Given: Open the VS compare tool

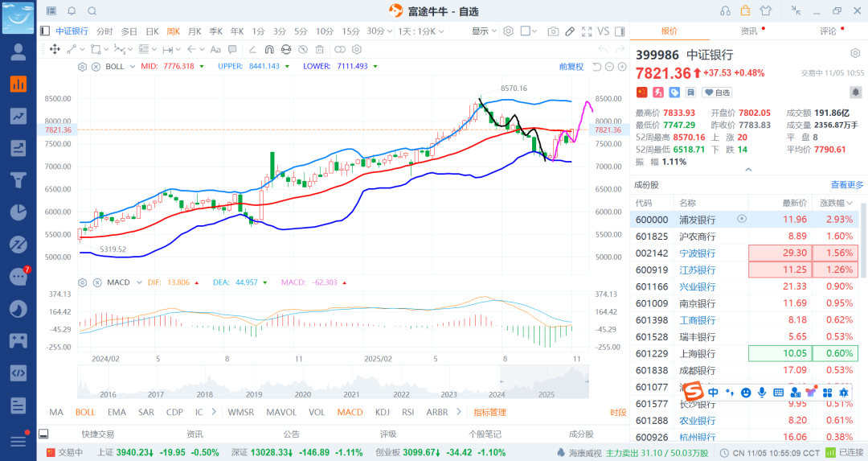Looking at the screenshot, I should [x=603, y=31].
